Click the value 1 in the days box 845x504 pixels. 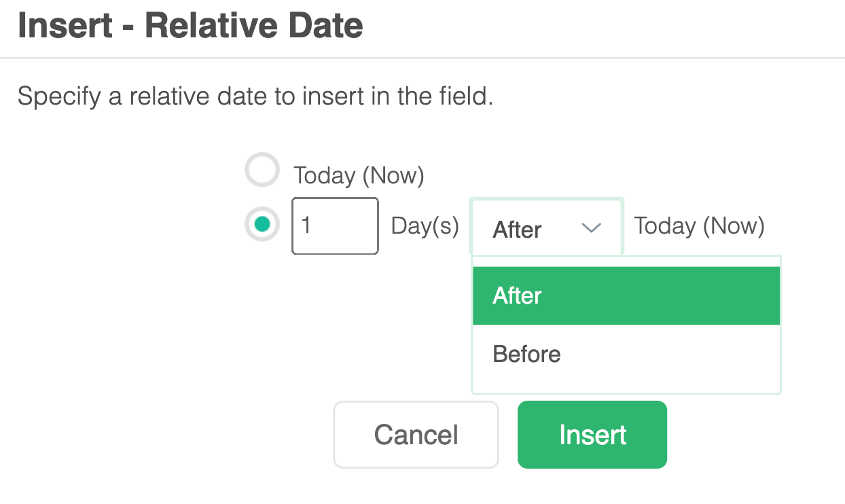[x=306, y=226]
